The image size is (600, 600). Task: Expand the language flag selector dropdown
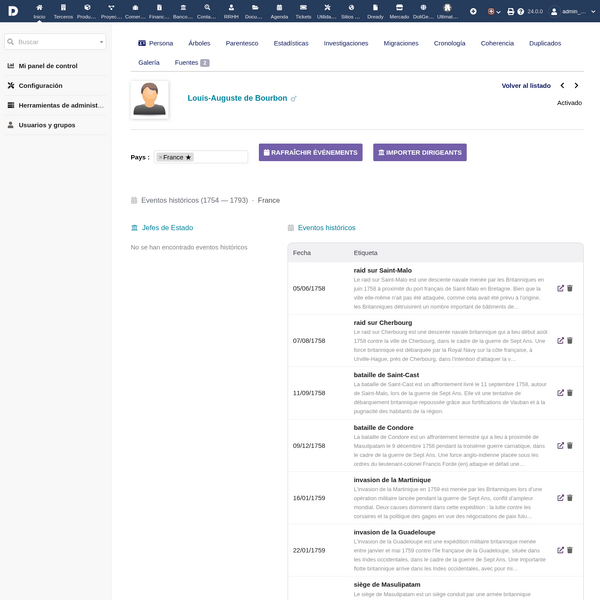click(494, 11)
